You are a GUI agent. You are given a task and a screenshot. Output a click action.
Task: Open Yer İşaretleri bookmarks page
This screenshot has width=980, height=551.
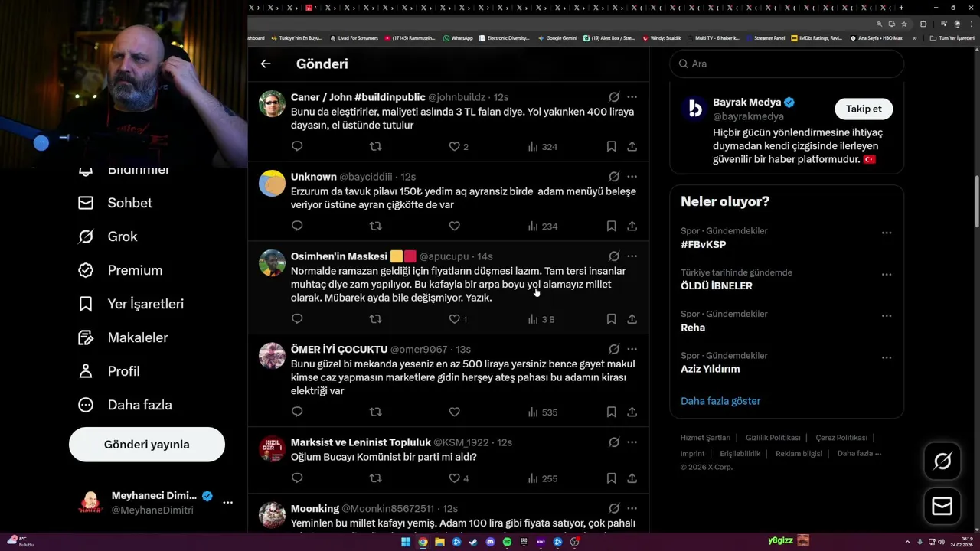coord(131,304)
